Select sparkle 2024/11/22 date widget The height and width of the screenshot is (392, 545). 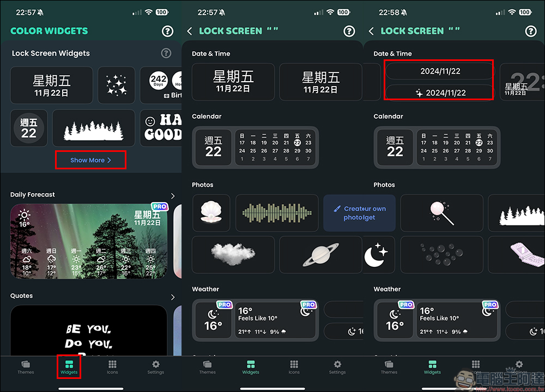click(440, 93)
